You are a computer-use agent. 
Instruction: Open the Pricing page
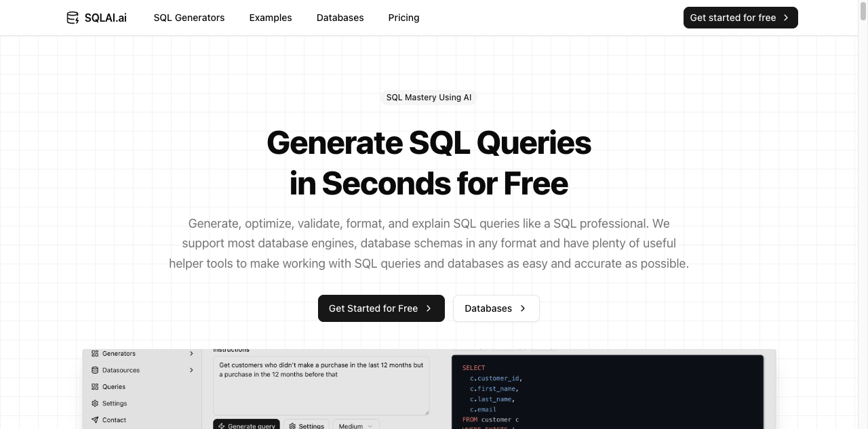pyautogui.click(x=404, y=18)
